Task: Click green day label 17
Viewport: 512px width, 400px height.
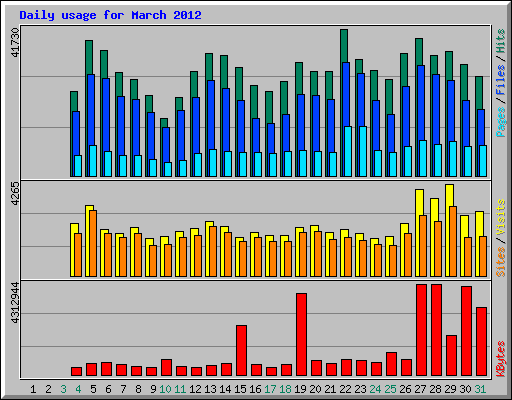Action: coord(270,389)
